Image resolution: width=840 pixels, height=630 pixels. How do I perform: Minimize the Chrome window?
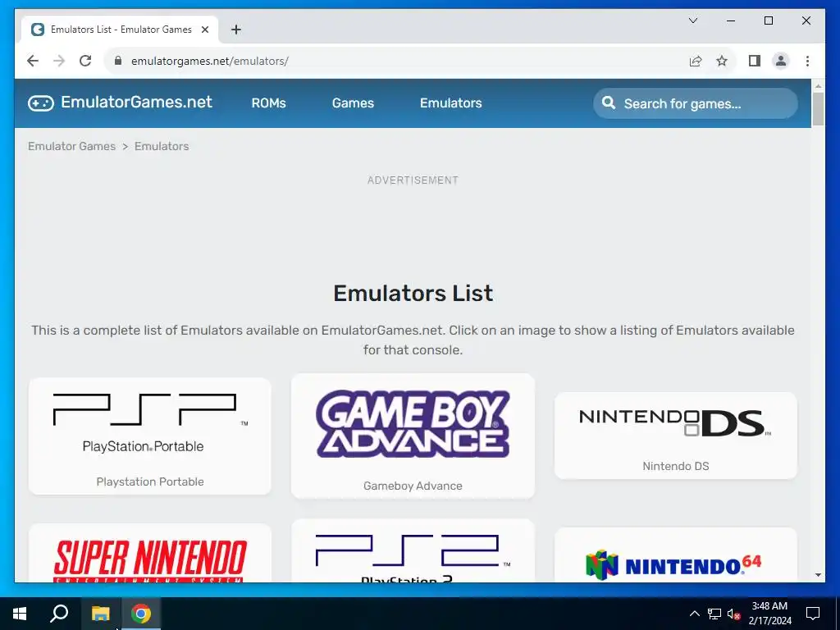click(731, 21)
